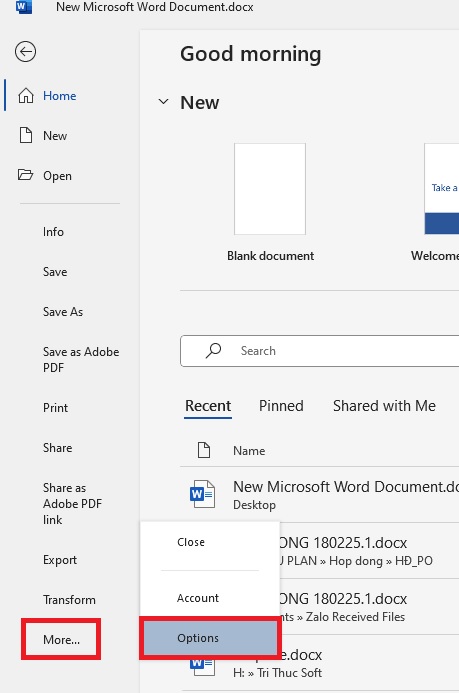Viewport: 459px width, 693px height.
Task: Open New Microsoft Word Document.docx from Desktop
Action: [x=319, y=494]
